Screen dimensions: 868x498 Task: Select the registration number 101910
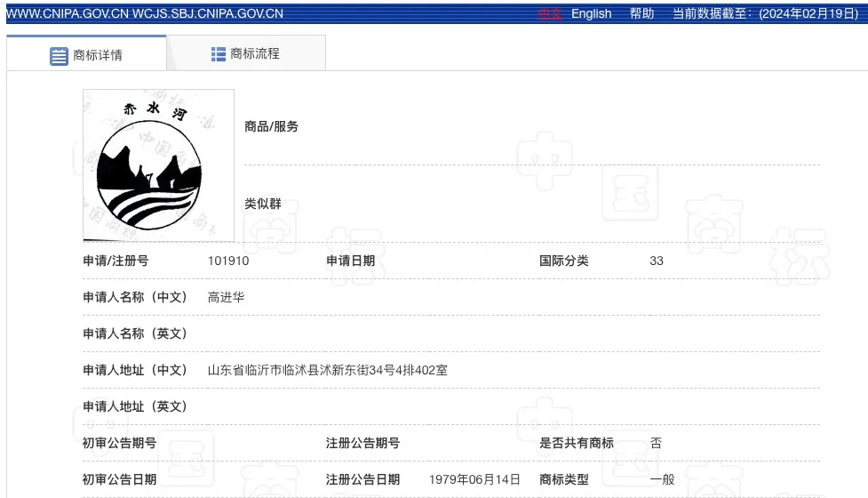click(228, 261)
